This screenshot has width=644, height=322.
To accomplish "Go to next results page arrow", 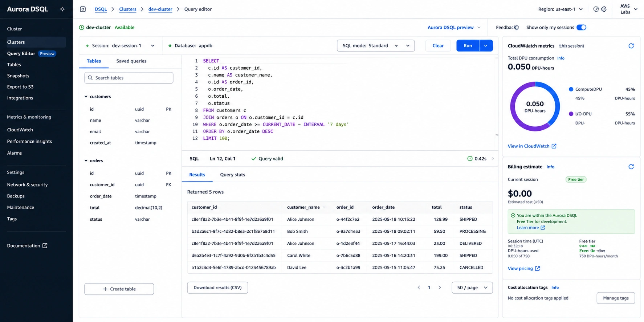I will point(440,288).
